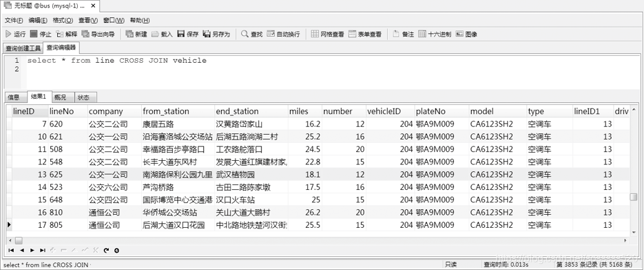Open the 文件(F) menu
Viewport: 644px width, 270px height.
coord(14,20)
